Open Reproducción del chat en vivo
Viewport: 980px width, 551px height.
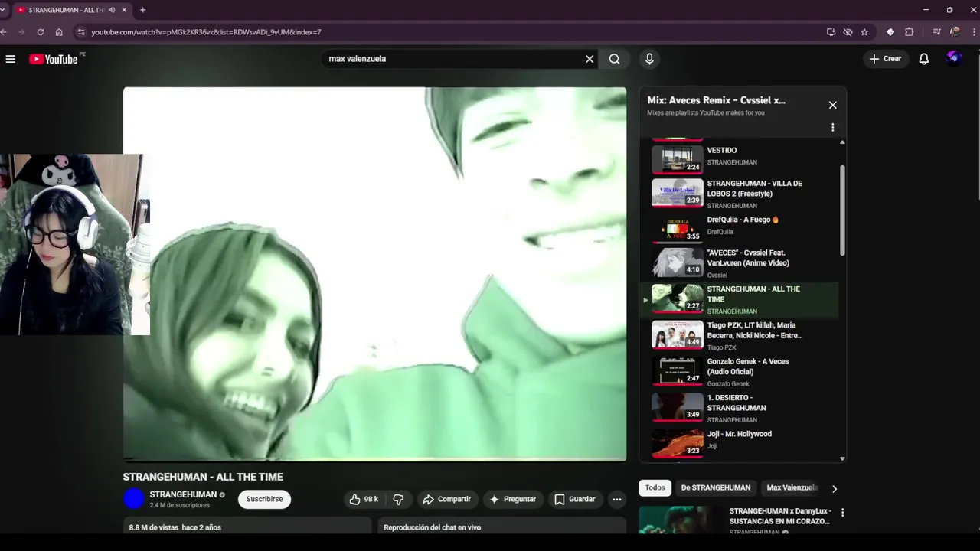coord(501,527)
